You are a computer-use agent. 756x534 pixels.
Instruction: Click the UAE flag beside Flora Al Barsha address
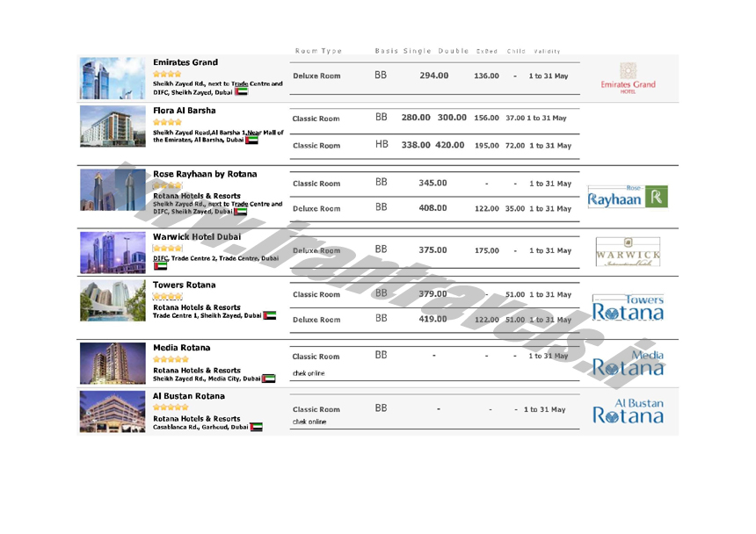251,141
